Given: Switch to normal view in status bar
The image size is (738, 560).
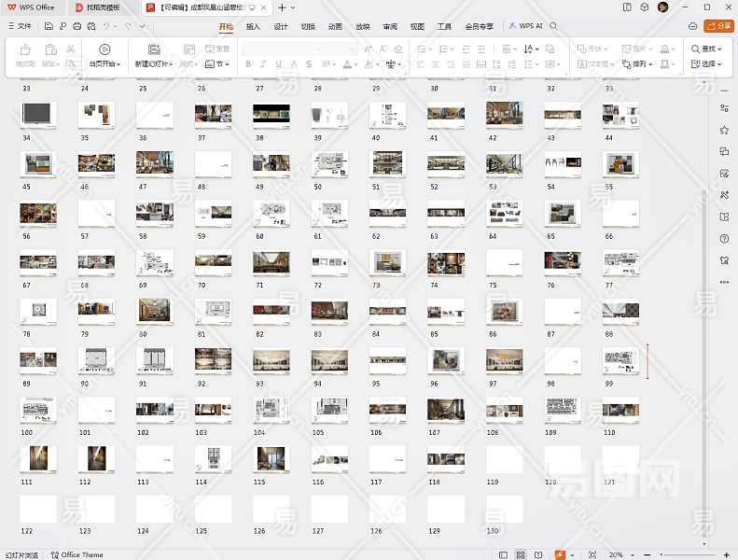Looking at the screenshot, I should [x=503, y=554].
